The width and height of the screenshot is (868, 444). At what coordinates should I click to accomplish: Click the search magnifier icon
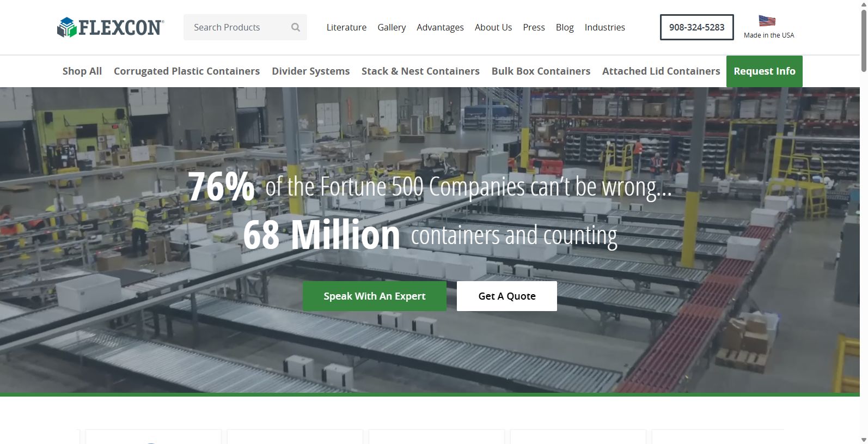click(x=296, y=27)
